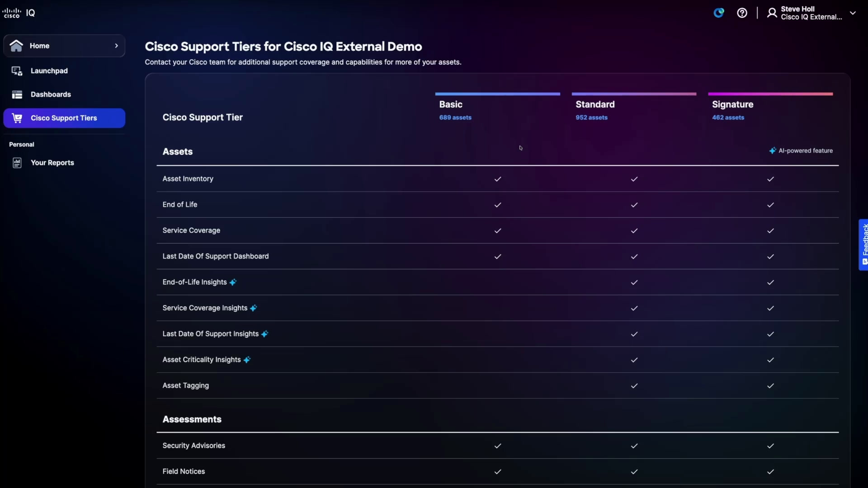Viewport: 868px width, 488px height.
Task: Go to Dashboards in sidebar
Action: point(64,94)
